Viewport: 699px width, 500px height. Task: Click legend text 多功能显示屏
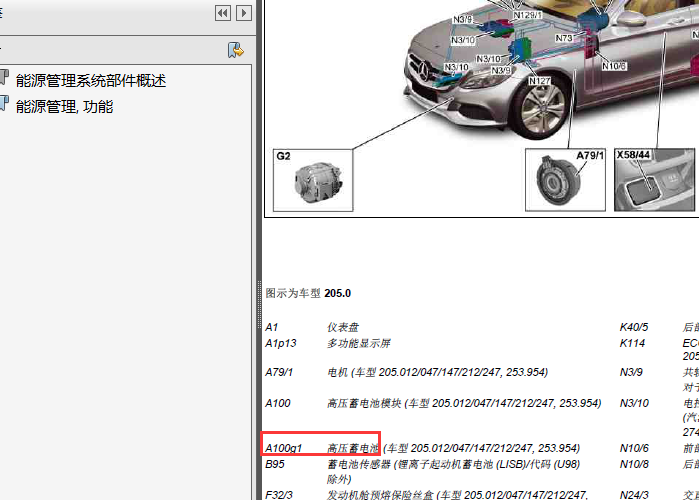[x=359, y=343]
